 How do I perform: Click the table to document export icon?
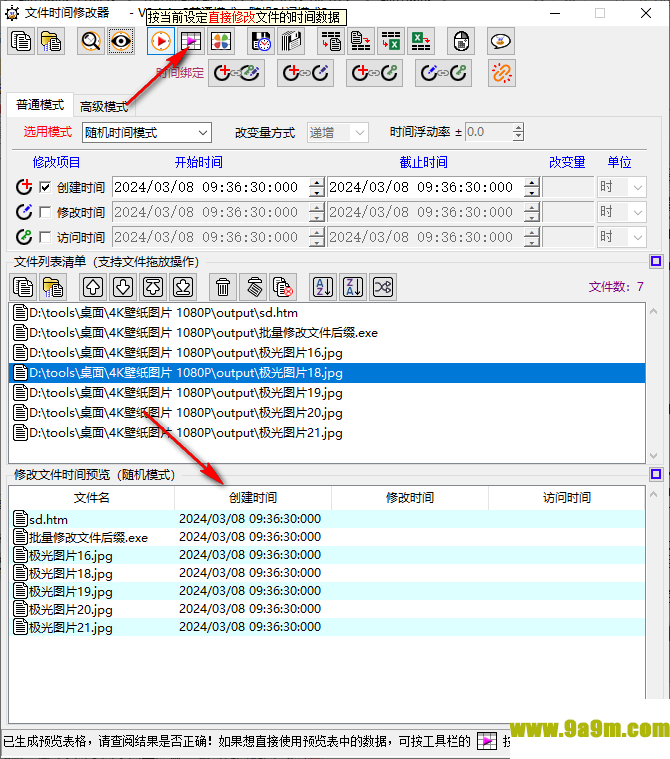[331, 41]
